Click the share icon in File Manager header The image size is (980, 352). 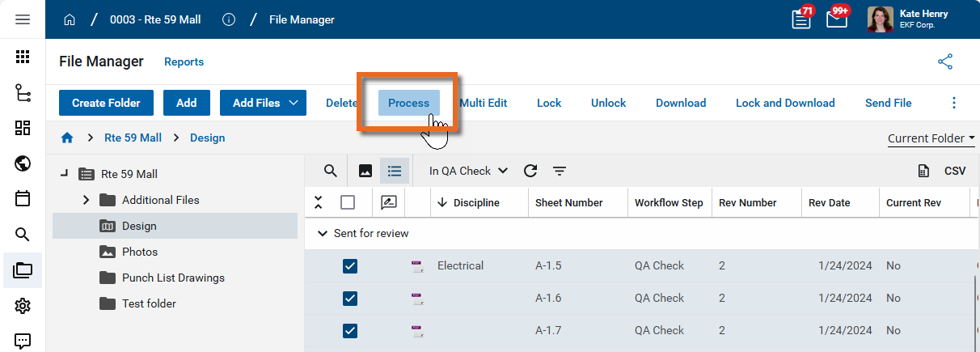pos(944,62)
